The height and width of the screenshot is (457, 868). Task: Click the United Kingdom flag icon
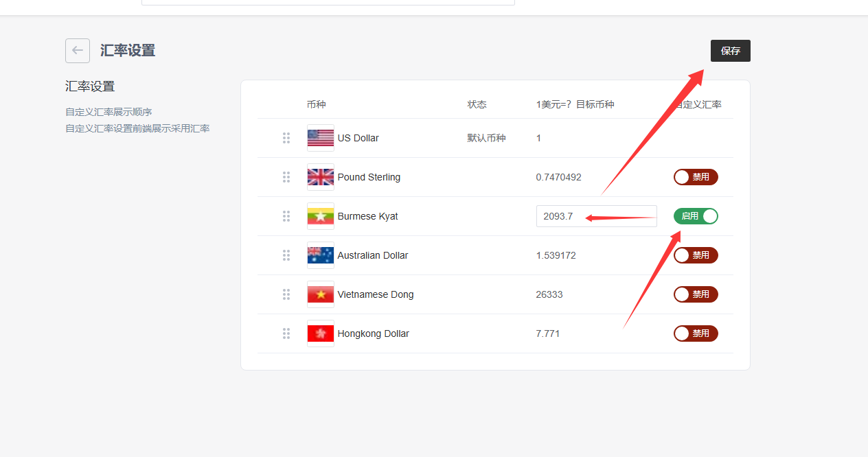click(x=321, y=177)
